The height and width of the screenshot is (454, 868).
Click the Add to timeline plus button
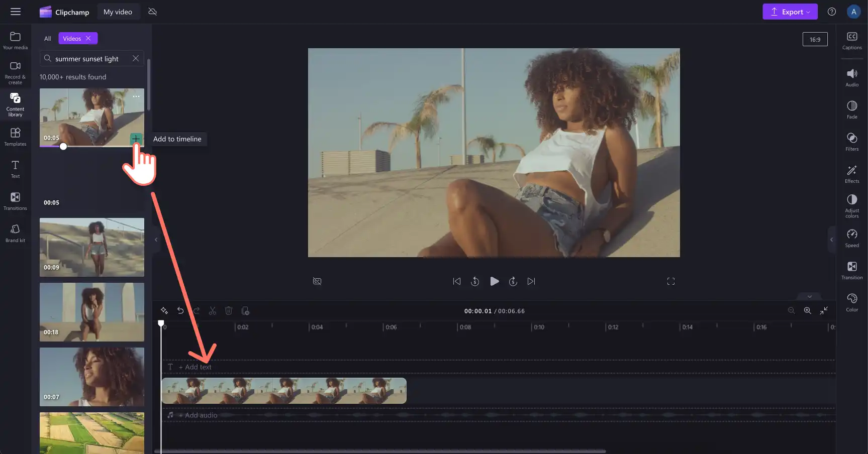tap(136, 139)
